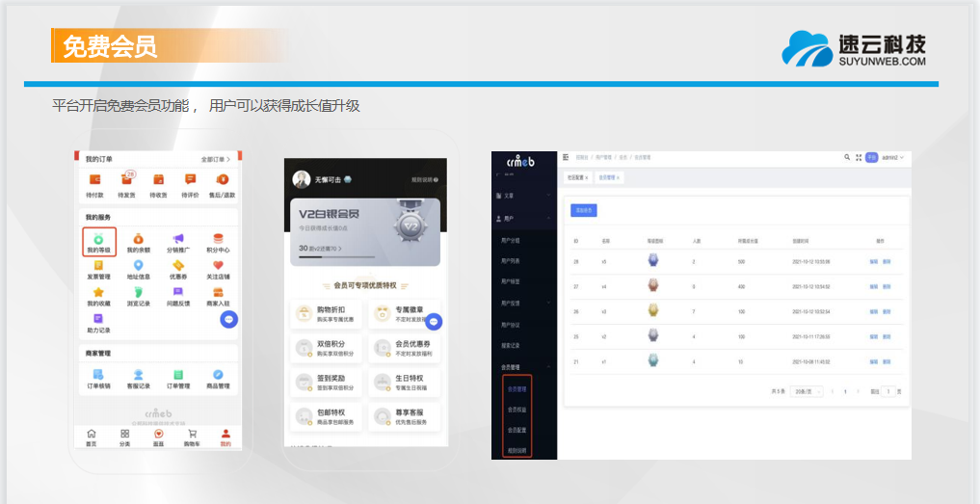Tap the 我的等级 (My Level) icon
The width and height of the screenshot is (980, 504).
click(x=98, y=240)
